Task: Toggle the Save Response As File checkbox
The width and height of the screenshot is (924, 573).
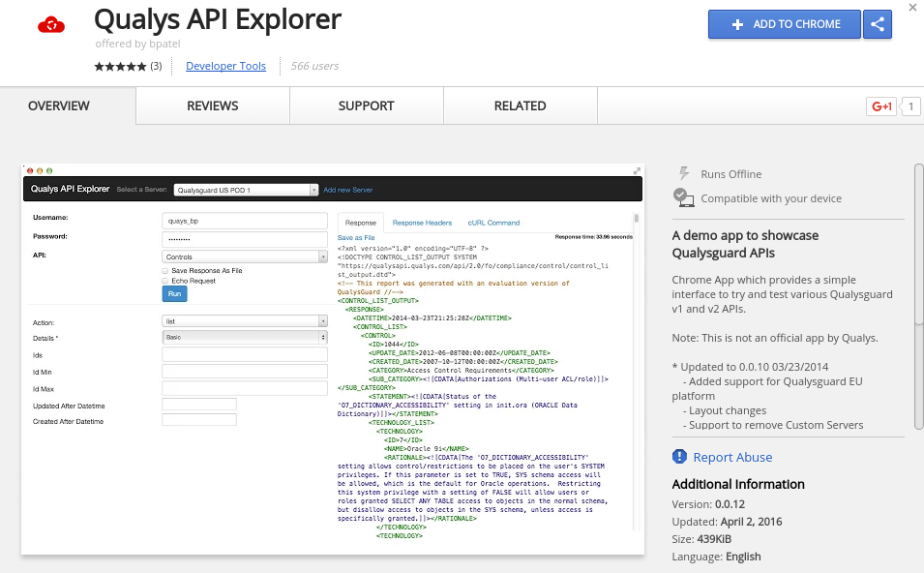Action: 165,271
